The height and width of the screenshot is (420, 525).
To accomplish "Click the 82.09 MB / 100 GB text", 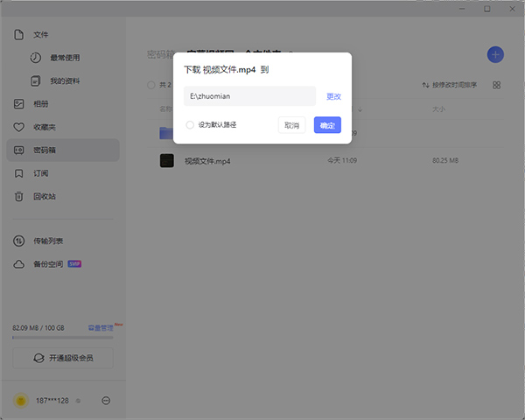I will [x=38, y=328].
